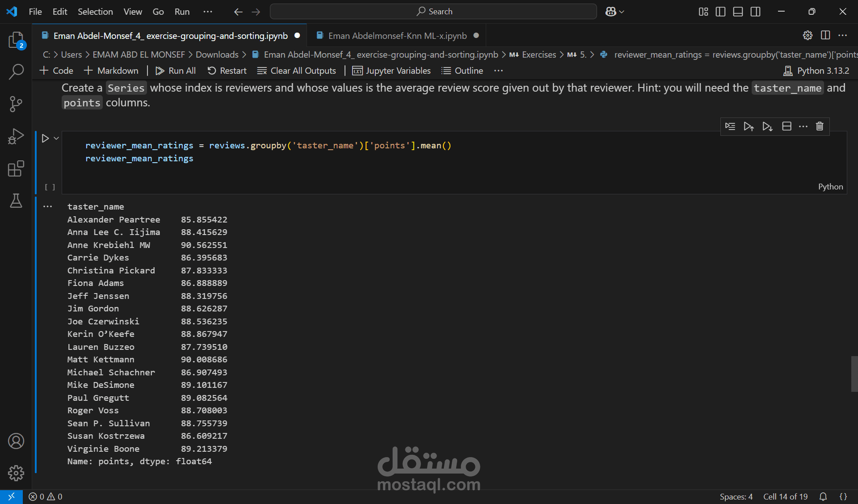858x504 pixels.
Task: Expand run options dropdown beside cell play button
Action: click(56, 139)
